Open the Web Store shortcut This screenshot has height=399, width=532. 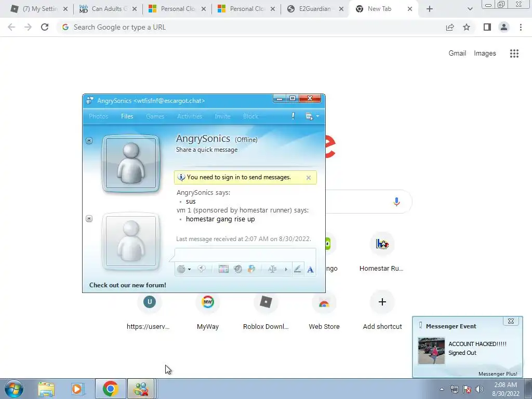click(324, 310)
